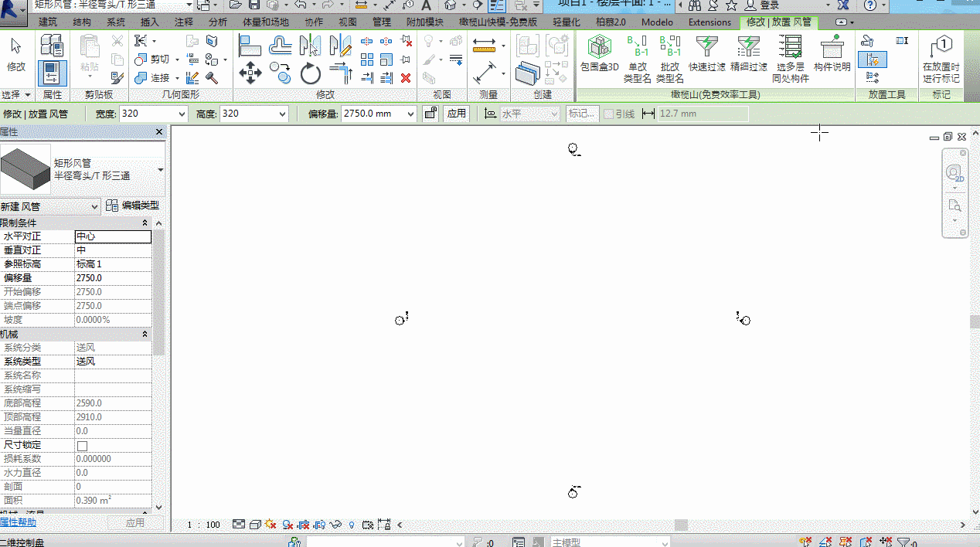Click the 选多层同处构件 tool
Image resolution: width=980 pixels, height=547 pixels.
tap(791, 59)
